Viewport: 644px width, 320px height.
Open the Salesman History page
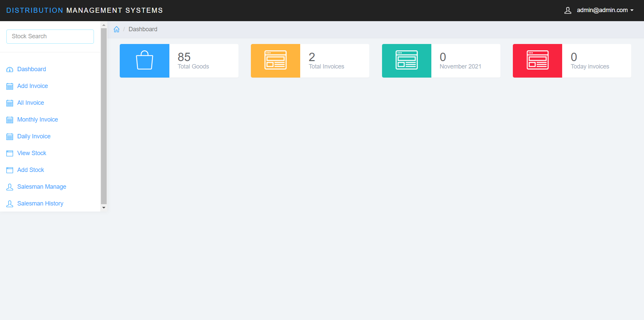pos(40,203)
